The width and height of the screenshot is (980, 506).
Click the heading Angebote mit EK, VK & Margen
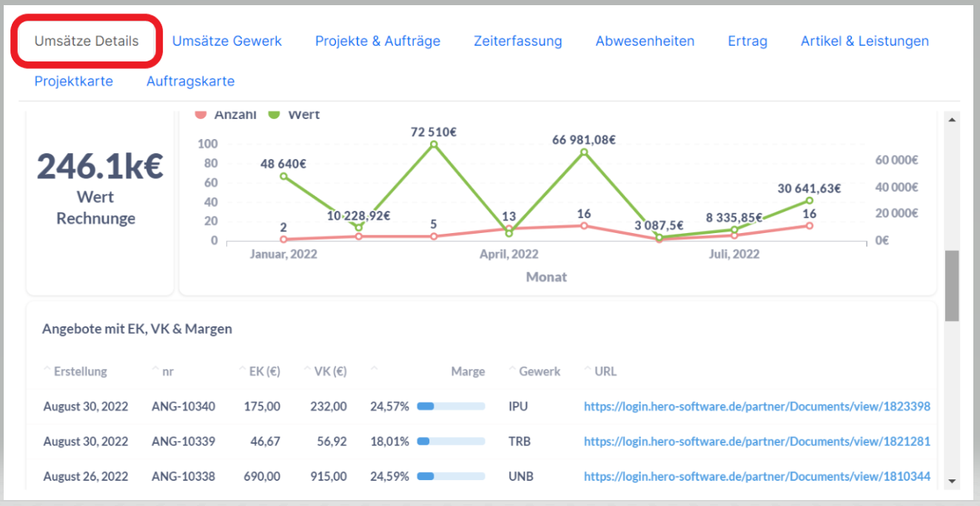(138, 329)
